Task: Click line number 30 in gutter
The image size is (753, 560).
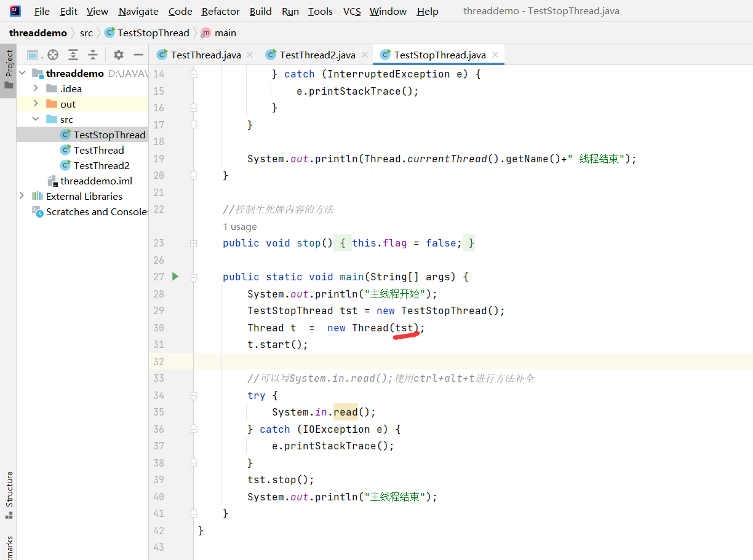Action: tap(158, 328)
